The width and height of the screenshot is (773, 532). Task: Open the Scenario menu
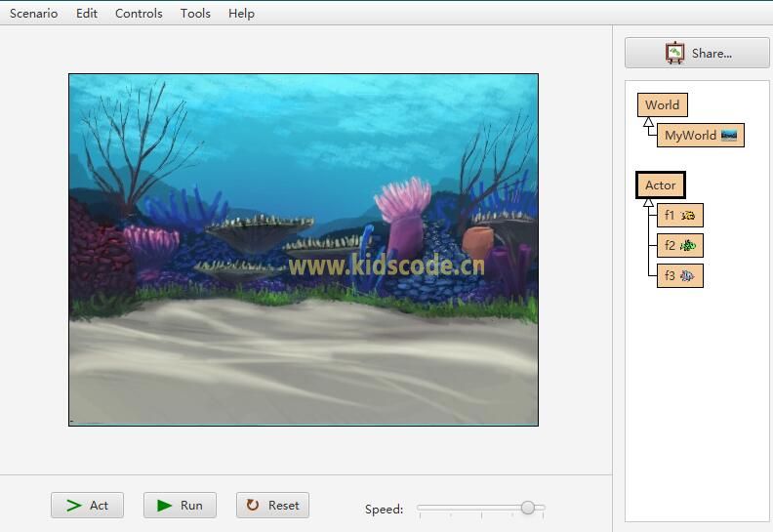click(33, 14)
